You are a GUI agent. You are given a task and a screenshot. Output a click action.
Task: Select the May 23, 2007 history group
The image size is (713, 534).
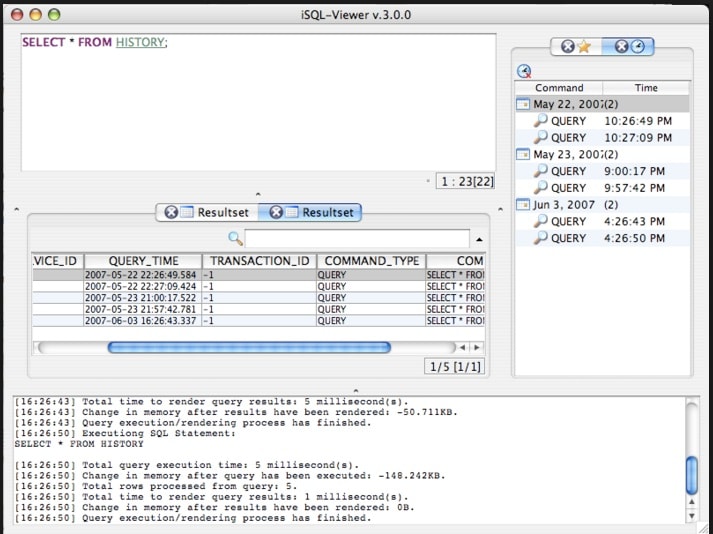pos(602,154)
